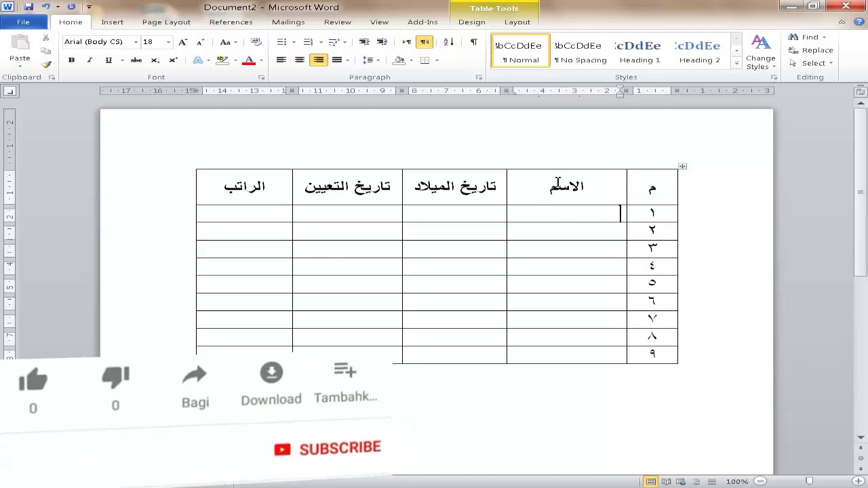868x488 pixels.
Task: Switch to Table Tools Design tab
Action: pos(471,22)
